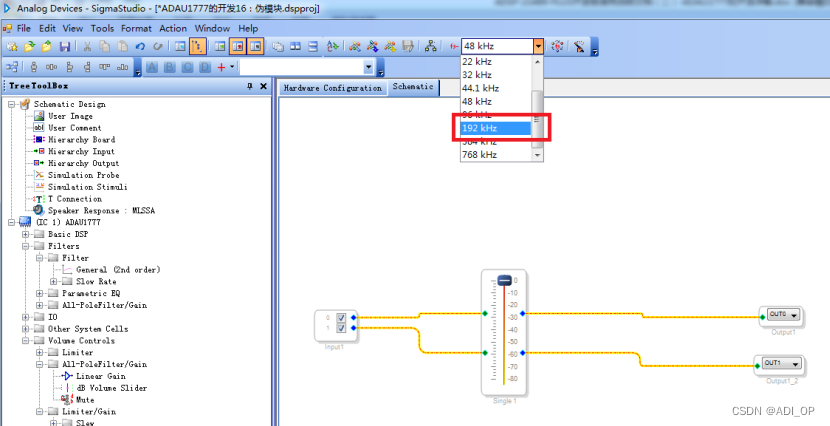Click the Cascade windows icon
This screenshot has width=830, height=426.
(278, 47)
